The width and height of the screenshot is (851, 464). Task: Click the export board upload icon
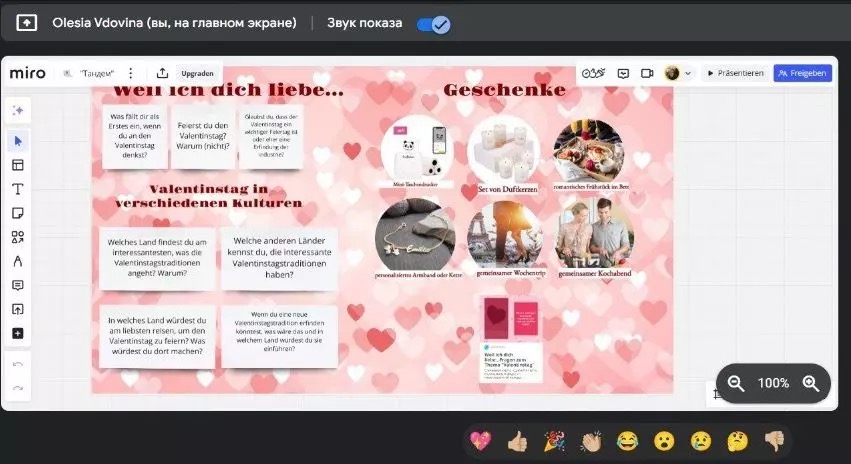[x=162, y=73]
